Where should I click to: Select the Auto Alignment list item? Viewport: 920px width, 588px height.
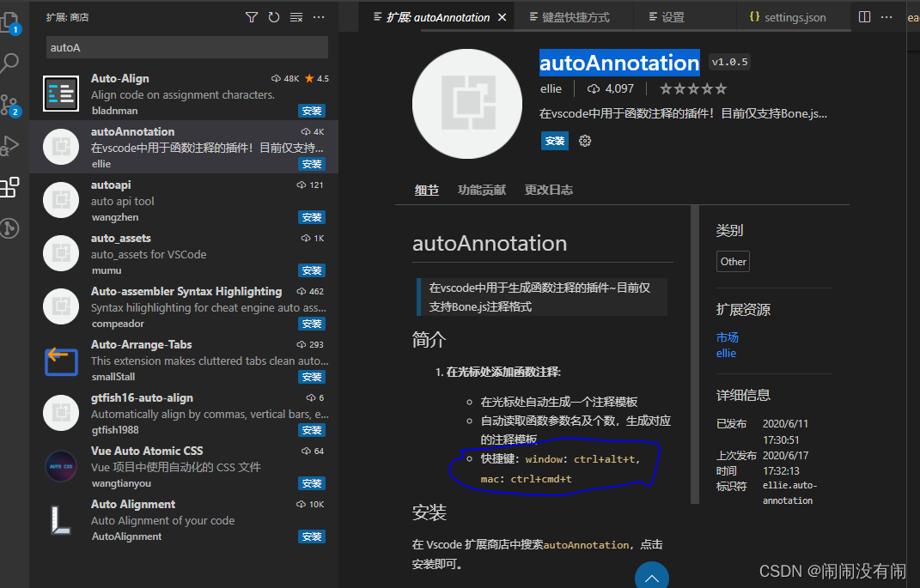(x=184, y=519)
